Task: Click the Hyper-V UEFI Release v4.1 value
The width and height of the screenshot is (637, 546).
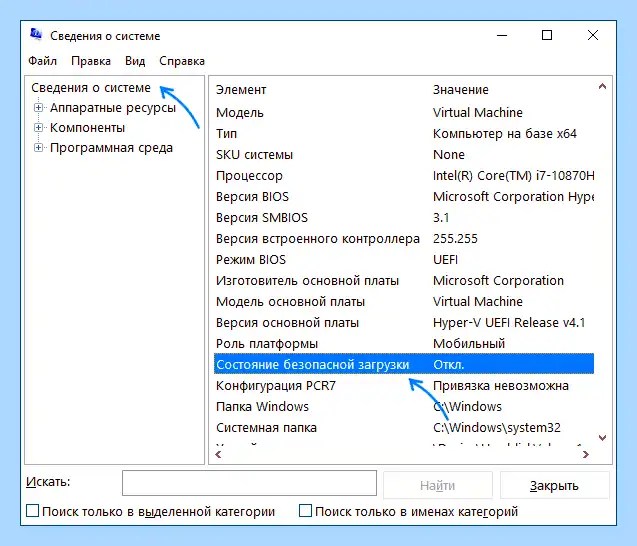Action: [509, 323]
